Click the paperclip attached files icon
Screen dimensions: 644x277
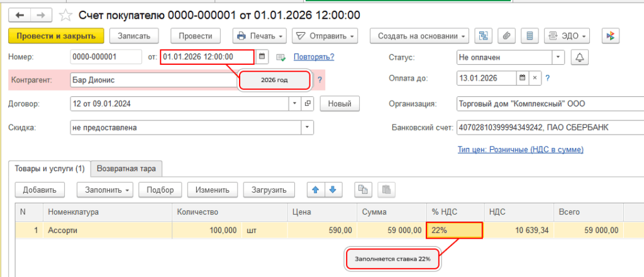[x=507, y=36]
